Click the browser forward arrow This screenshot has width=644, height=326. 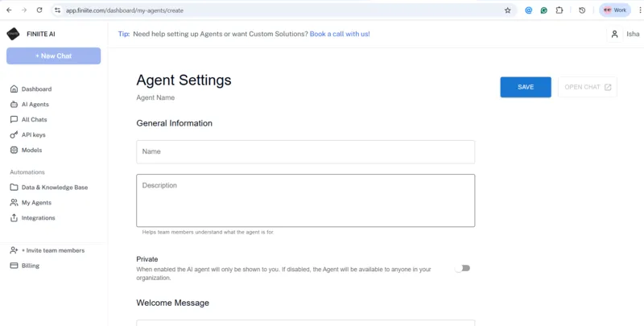(x=24, y=10)
